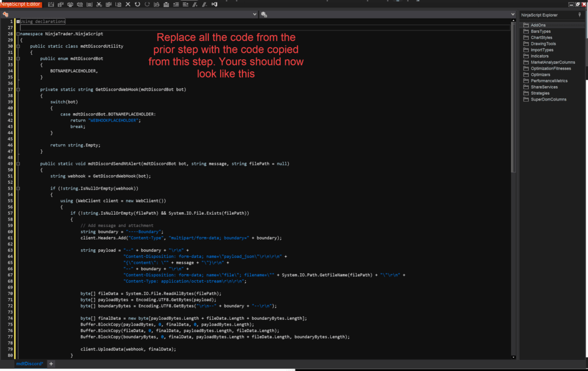Add a new tab with plus button
This screenshot has height=371, width=588.
pyautogui.click(x=51, y=364)
